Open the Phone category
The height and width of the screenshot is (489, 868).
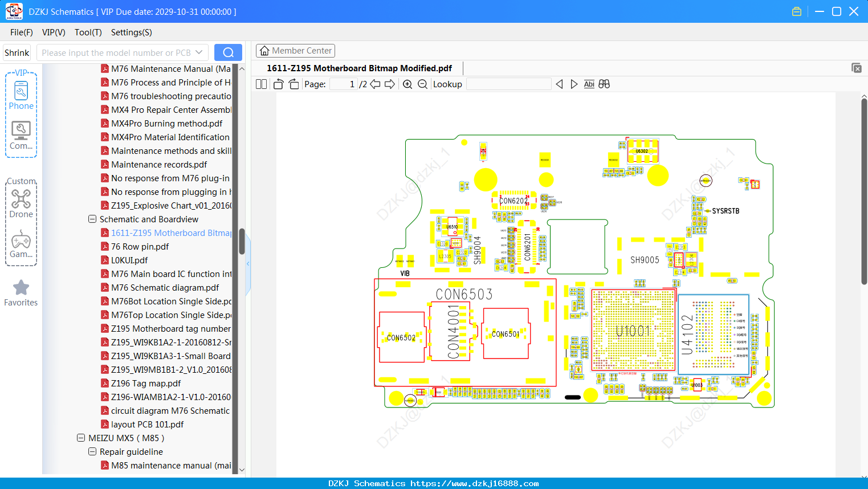(21, 95)
